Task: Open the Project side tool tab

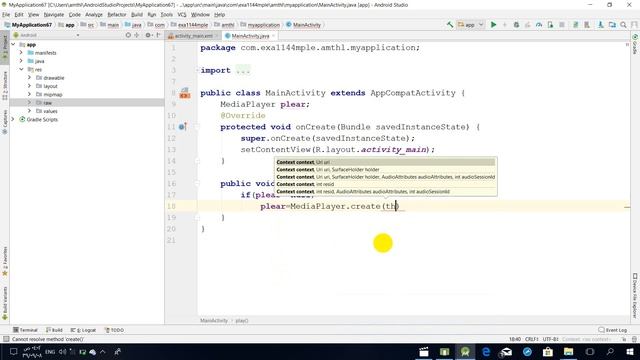Action: [4, 47]
